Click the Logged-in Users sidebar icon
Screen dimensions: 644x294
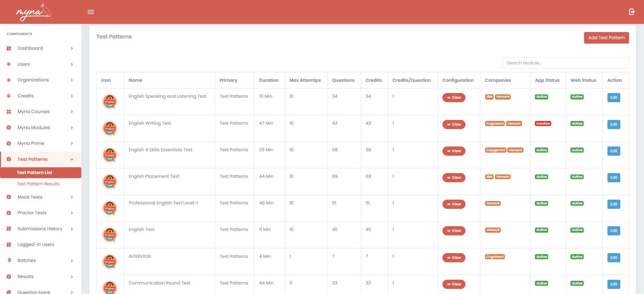pyautogui.click(x=9, y=244)
